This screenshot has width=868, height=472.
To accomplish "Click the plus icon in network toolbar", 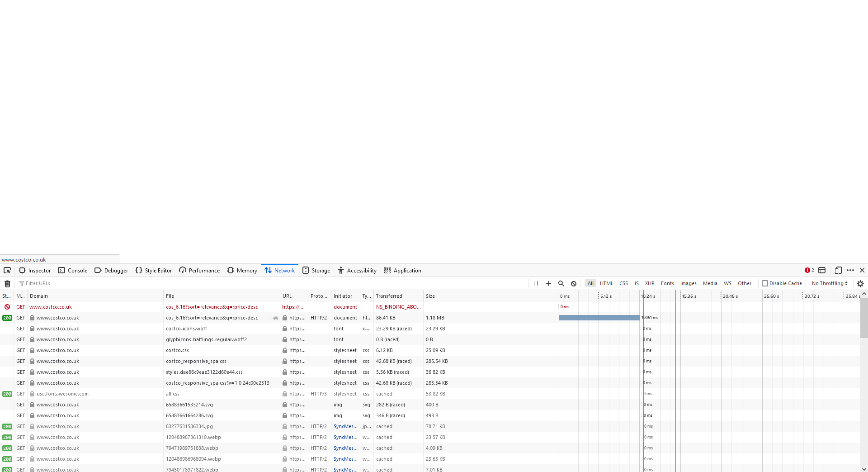I will 548,283.
